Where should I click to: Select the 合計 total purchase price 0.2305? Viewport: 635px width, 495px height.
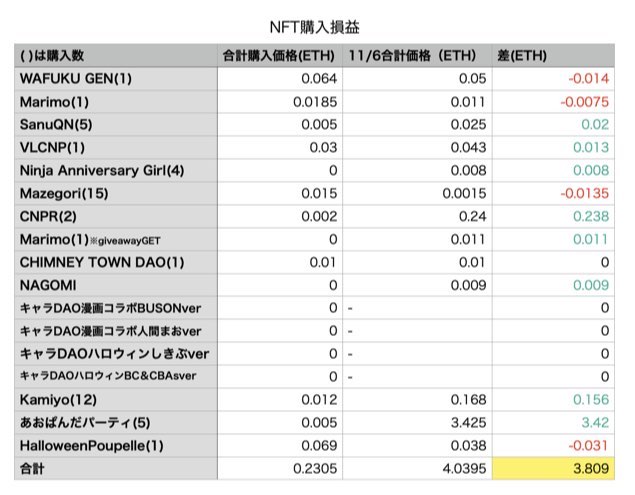[315, 469]
